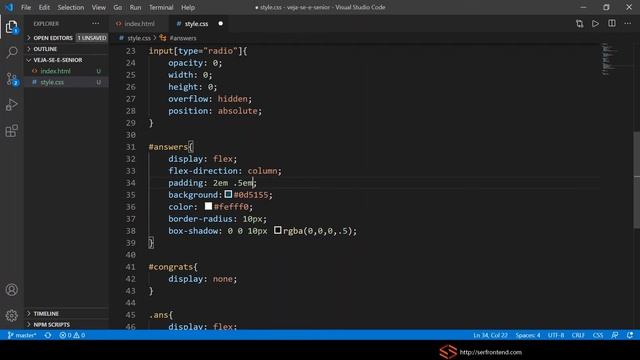The image size is (640, 360).
Task: Open color picker for rgba(0,0,0,.5) swatch
Action: click(278, 230)
